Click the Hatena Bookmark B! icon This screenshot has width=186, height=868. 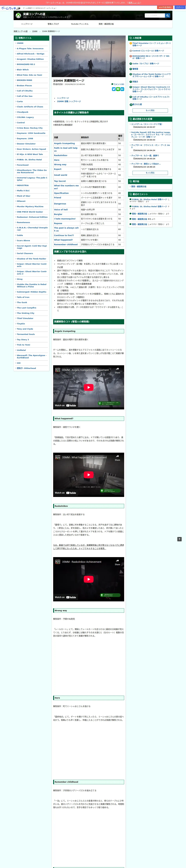(x=122, y=89)
